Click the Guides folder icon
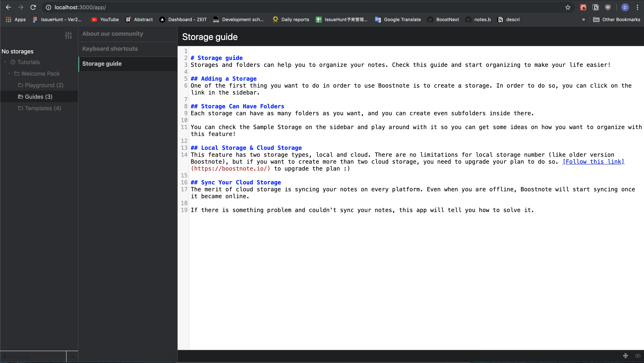644x363 pixels. tap(21, 97)
